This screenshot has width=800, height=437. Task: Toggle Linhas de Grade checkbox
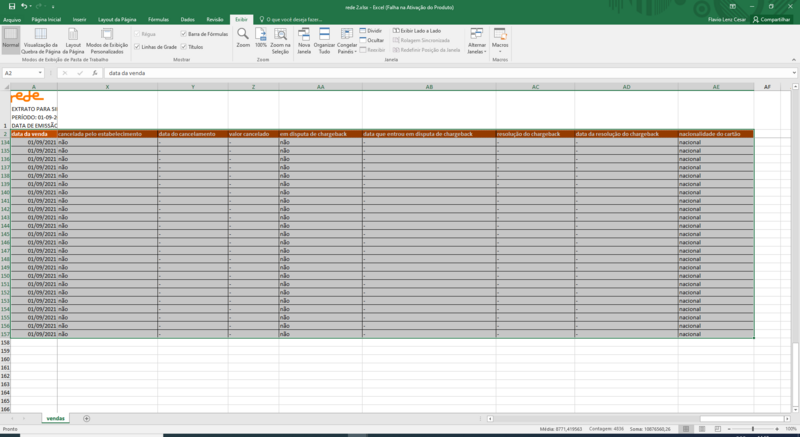[x=137, y=46]
